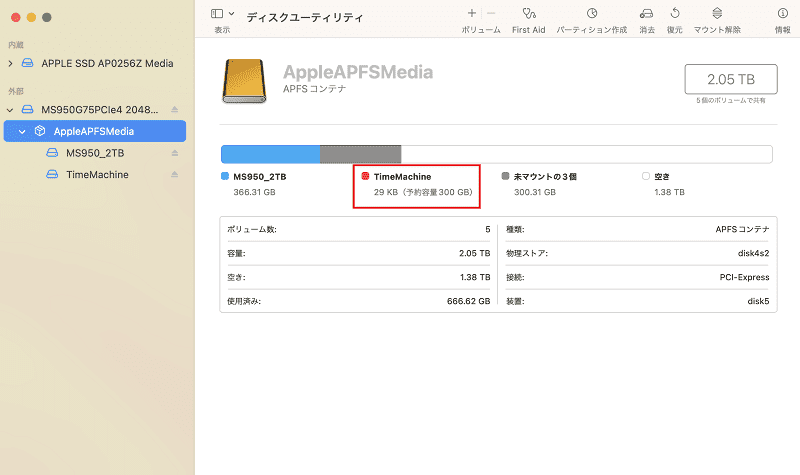Show disk info with the 情報 icon

point(783,13)
